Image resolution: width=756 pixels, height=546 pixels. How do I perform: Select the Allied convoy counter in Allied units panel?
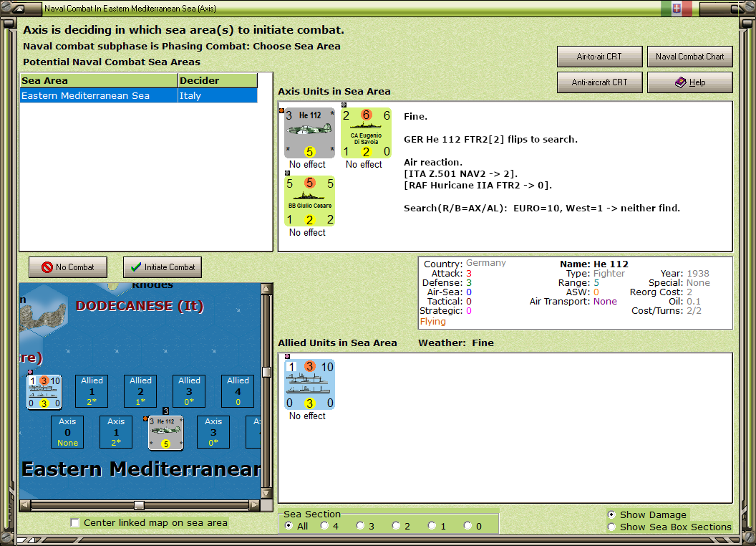pyautogui.click(x=309, y=384)
